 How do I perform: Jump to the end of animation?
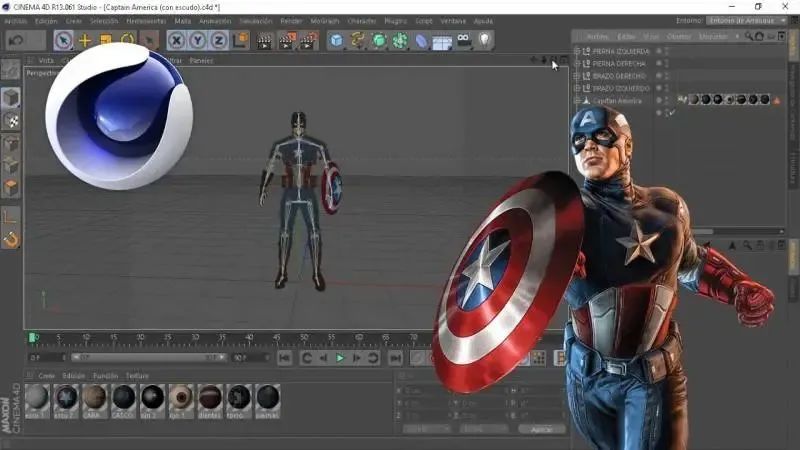coord(395,358)
